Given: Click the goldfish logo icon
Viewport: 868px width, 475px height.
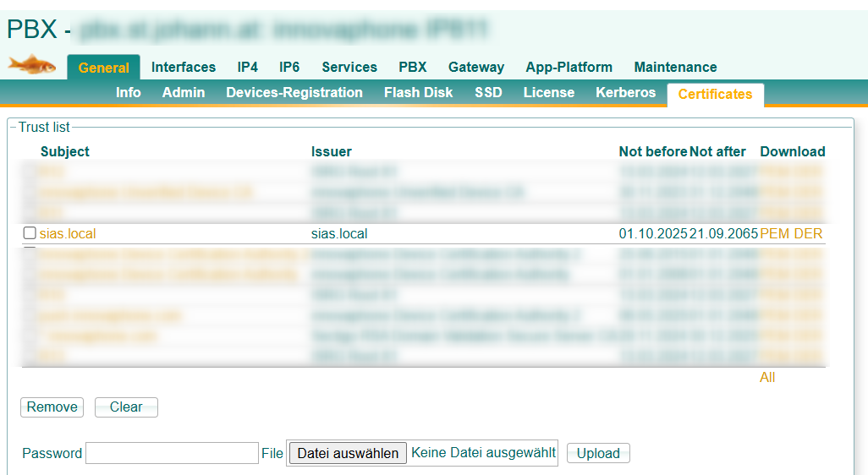Looking at the screenshot, I should point(32,64).
